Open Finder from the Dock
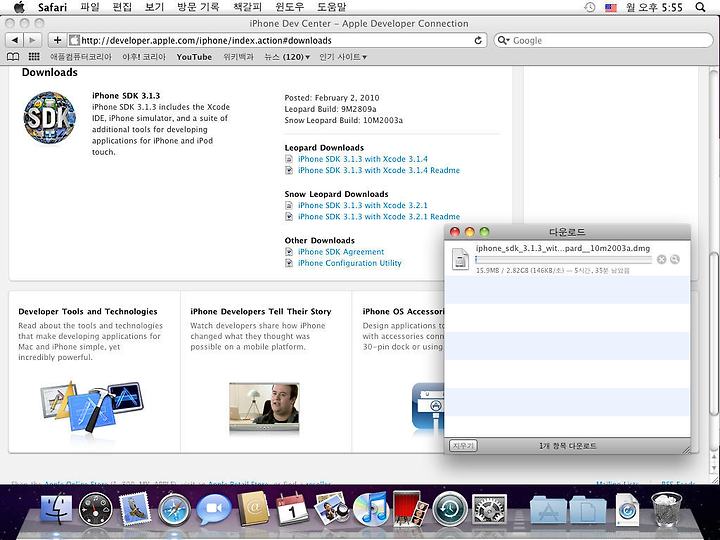Image resolution: width=720 pixels, height=540 pixels. point(56,509)
